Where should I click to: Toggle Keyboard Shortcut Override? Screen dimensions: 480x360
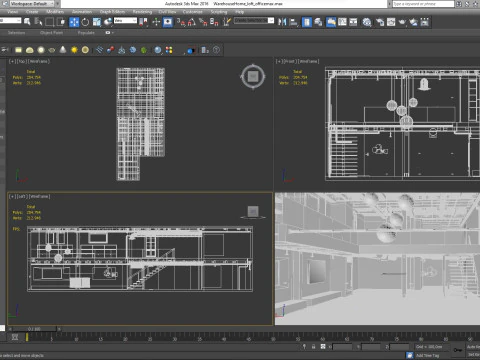pyautogui.click(x=168, y=22)
